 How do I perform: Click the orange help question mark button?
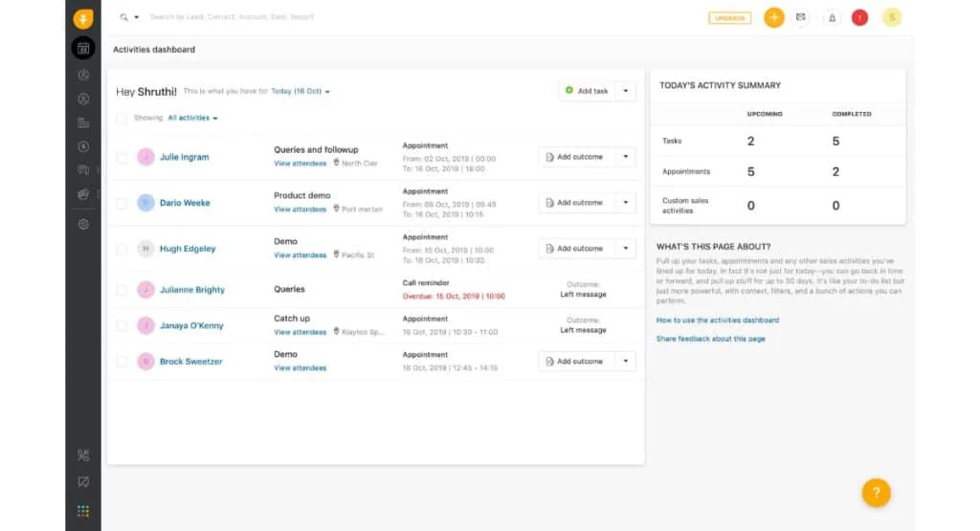pos(877,493)
